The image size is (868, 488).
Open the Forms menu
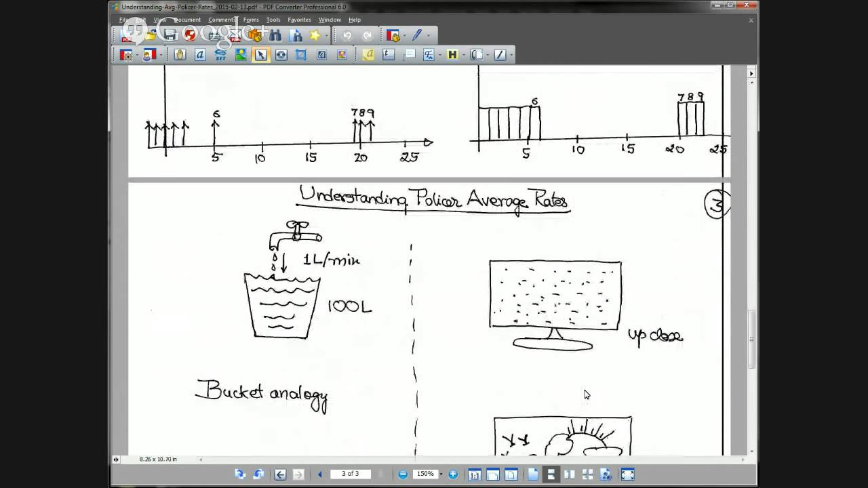click(x=251, y=20)
